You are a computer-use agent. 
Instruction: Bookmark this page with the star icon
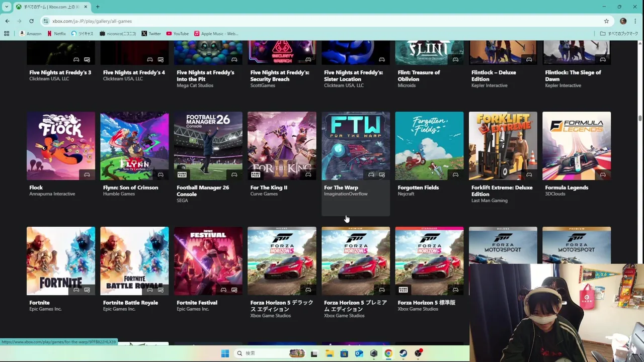tap(606, 21)
